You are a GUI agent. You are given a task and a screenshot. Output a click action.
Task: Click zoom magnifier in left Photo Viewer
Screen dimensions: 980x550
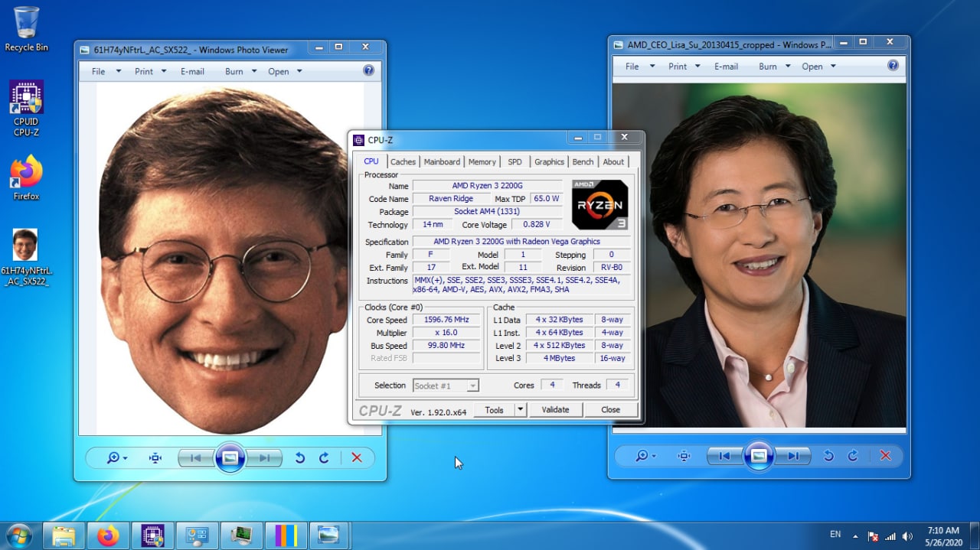point(116,457)
